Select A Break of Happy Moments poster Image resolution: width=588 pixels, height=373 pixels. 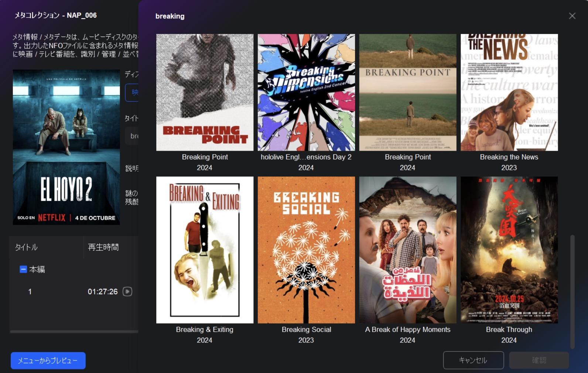pyautogui.click(x=408, y=250)
